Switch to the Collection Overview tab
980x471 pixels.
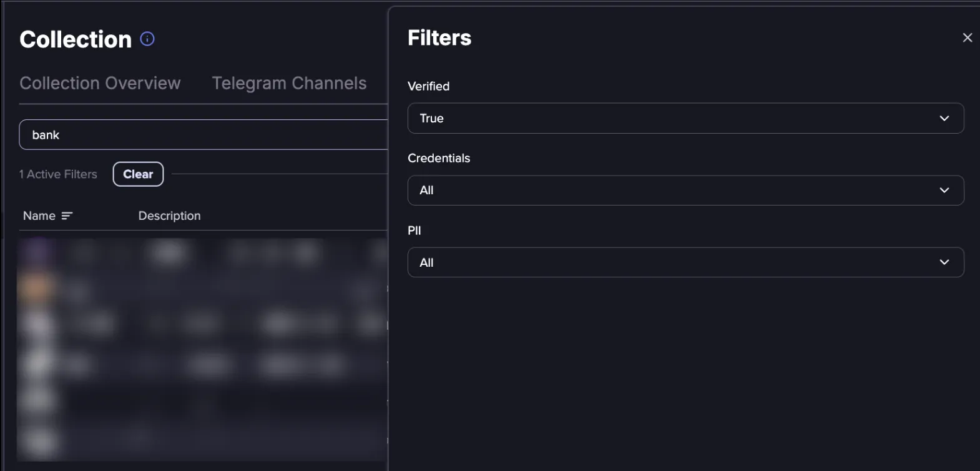click(x=100, y=83)
